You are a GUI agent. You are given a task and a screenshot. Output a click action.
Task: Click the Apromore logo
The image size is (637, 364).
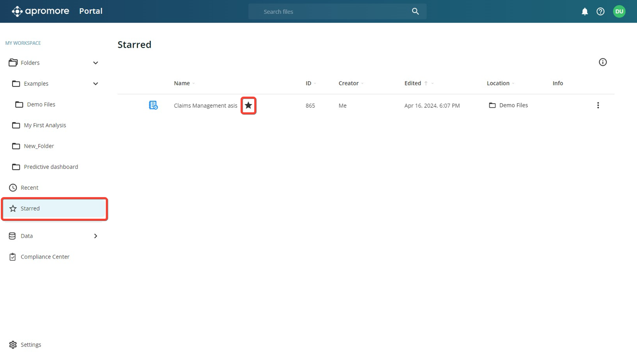coord(41,11)
